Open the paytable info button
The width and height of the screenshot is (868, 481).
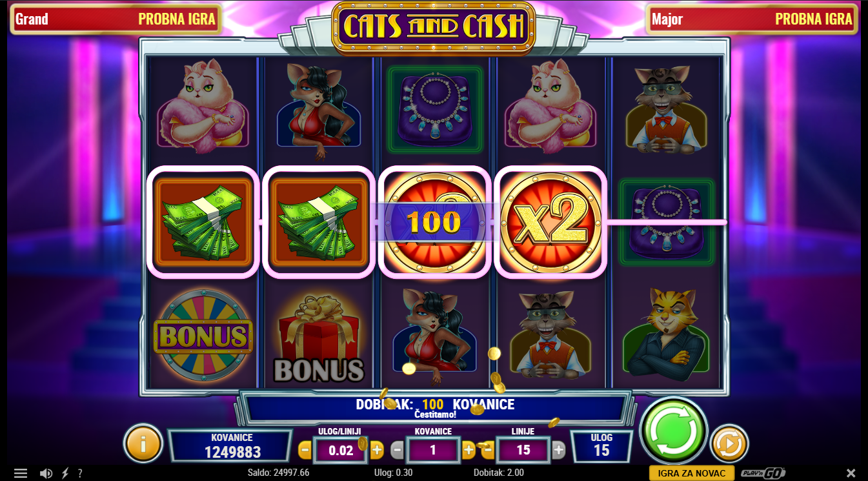pyautogui.click(x=143, y=443)
